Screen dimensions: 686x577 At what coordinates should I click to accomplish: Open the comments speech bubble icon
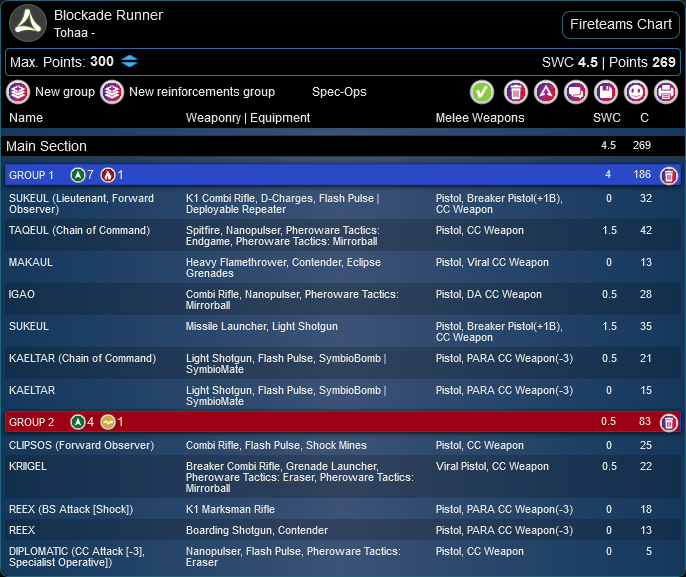(576, 92)
